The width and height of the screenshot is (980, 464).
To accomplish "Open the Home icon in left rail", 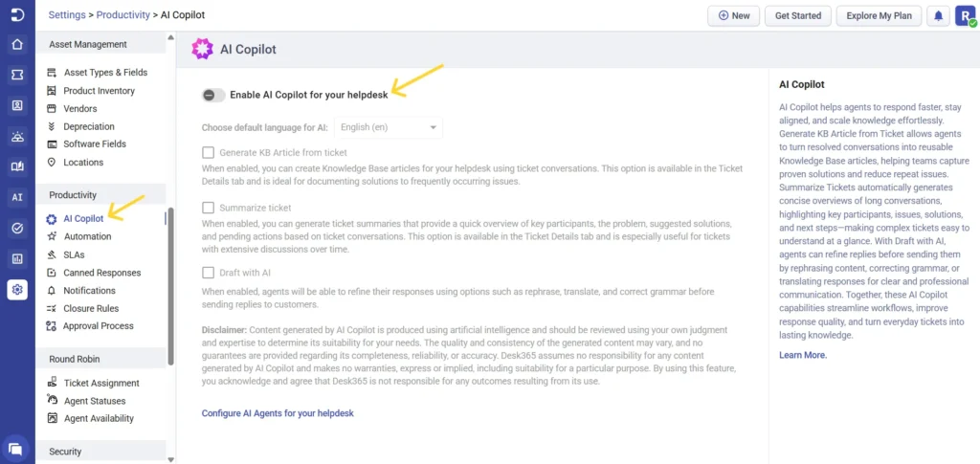I will (16, 44).
